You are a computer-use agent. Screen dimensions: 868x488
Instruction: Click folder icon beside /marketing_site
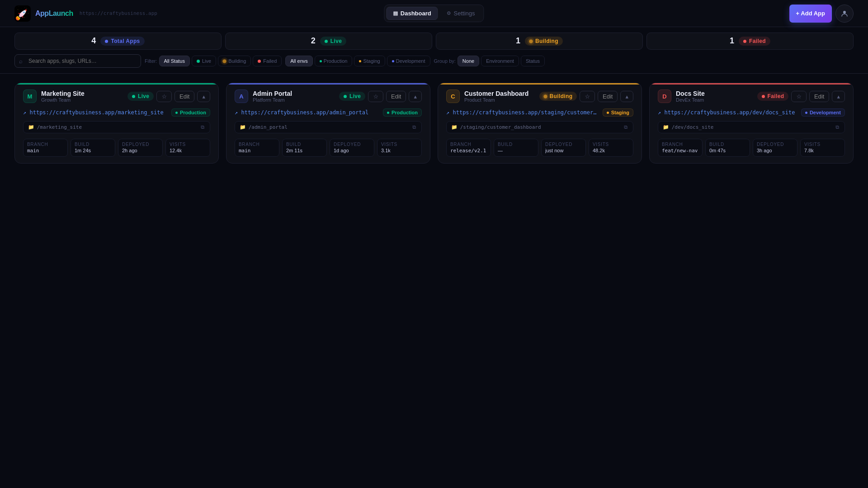tap(31, 127)
